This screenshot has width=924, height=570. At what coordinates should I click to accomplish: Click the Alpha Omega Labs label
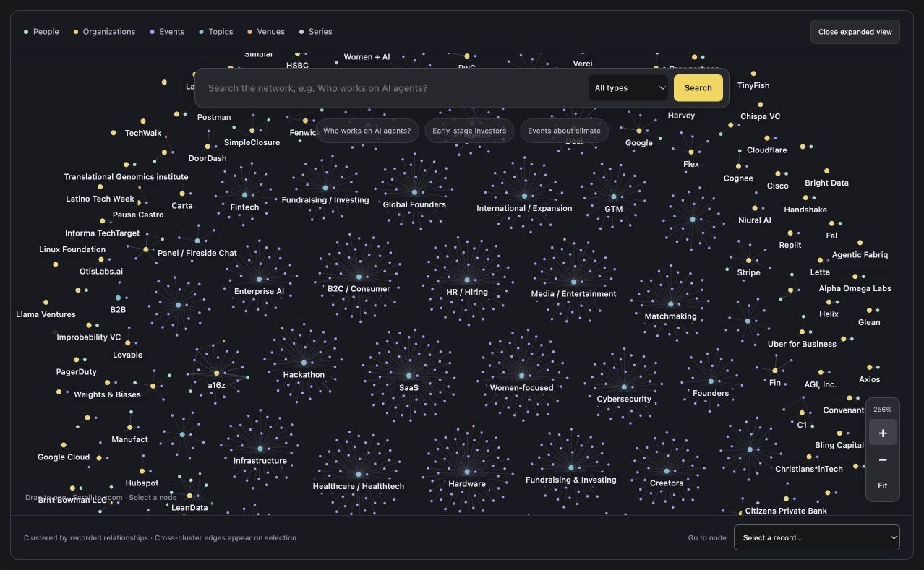(x=855, y=288)
